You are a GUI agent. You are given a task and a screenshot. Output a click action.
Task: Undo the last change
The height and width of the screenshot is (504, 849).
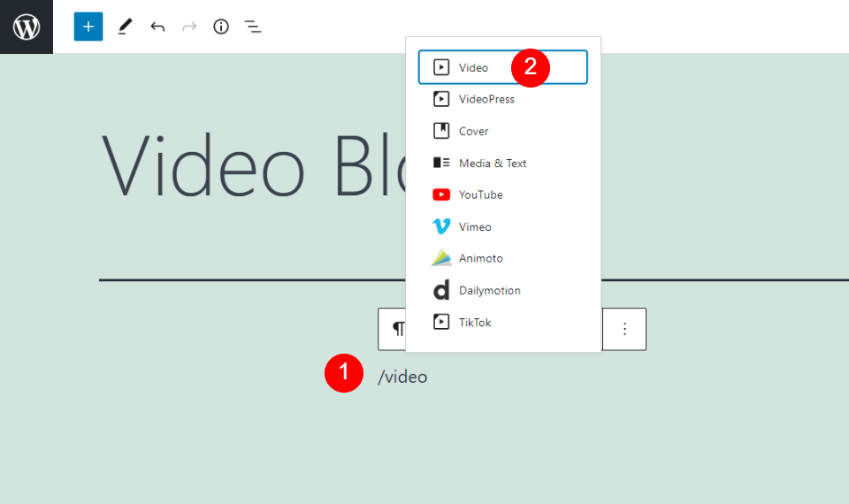click(157, 27)
